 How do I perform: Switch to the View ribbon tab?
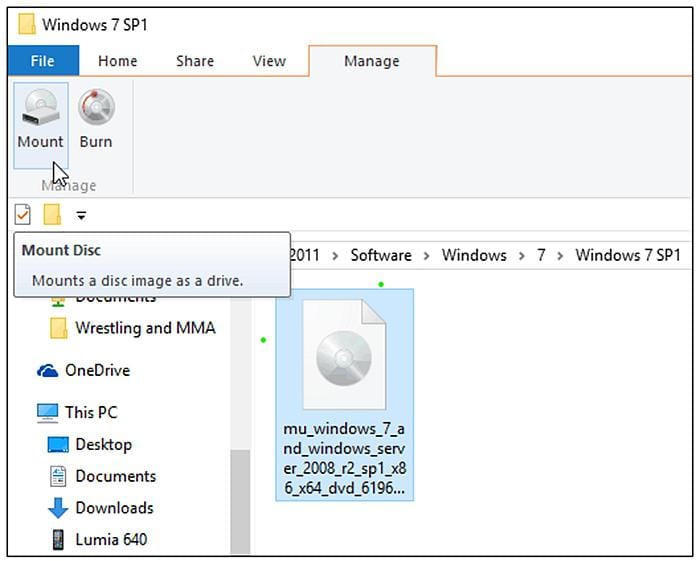269,61
